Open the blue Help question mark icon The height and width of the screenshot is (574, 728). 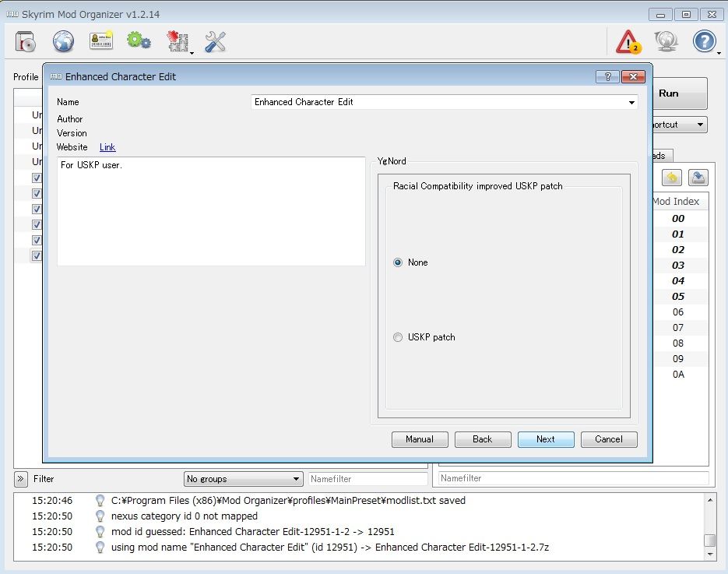point(704,41)
